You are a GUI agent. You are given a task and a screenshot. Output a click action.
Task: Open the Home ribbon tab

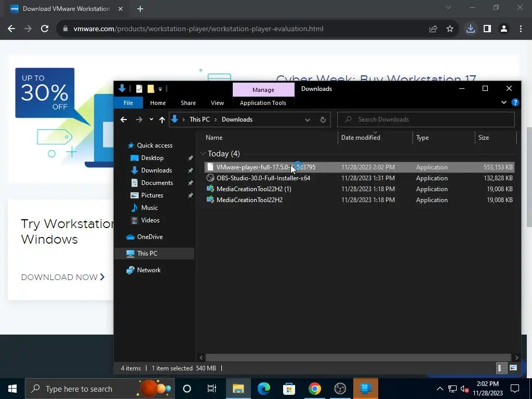click(x=158, y=103)
